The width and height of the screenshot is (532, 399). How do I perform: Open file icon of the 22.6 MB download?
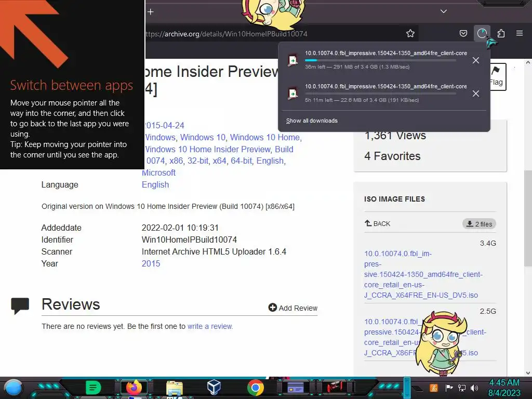[292, 94]
